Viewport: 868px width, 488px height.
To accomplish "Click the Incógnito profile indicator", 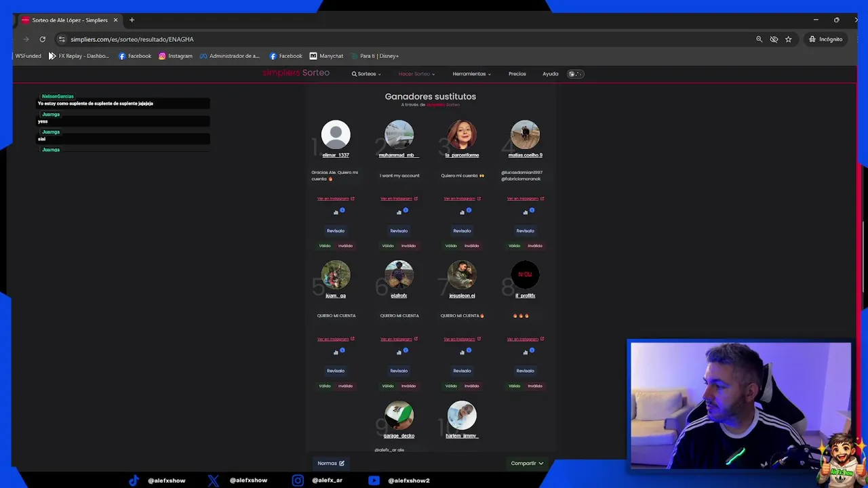I will [x=825, y=39].
